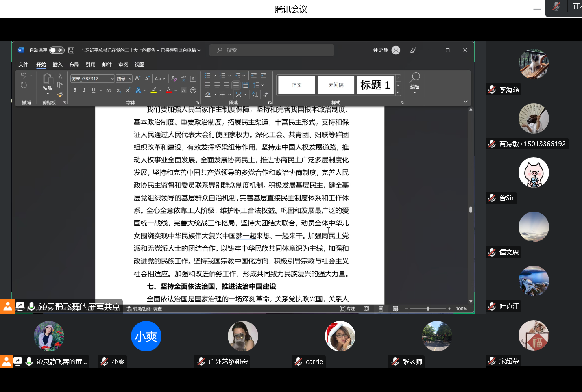Open the Editing group dropdown
This screenshot has height=392, width=582.
tap(415, 83)
